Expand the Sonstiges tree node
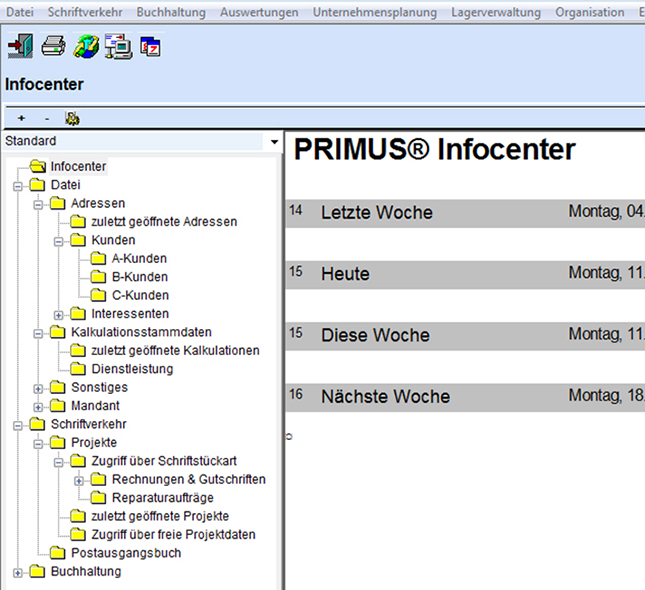Screen dimensions: 645x590 (38, 388)
